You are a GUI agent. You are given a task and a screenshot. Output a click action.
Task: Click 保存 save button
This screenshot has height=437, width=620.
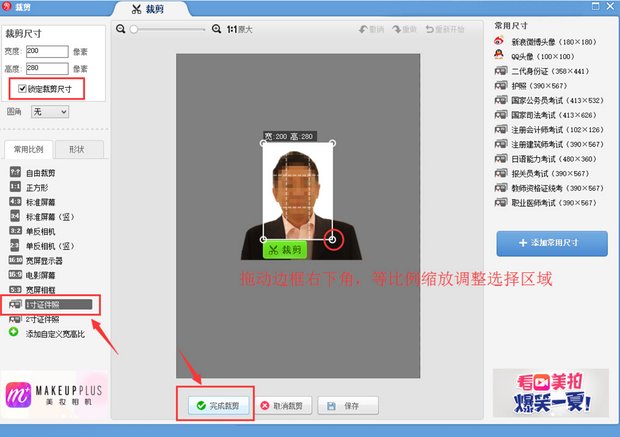(348, 405)
